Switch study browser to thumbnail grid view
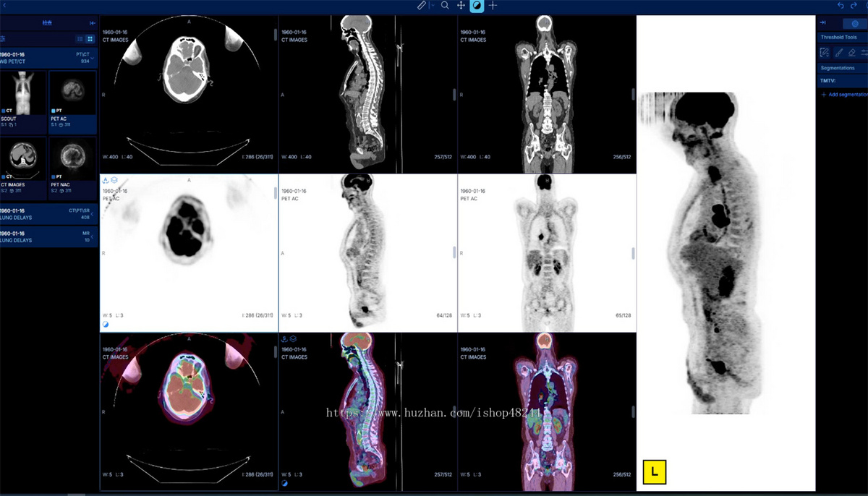Image resolution: width=868 pixels, height=496 pixels. pyautogui.click(x=90, y=38)
